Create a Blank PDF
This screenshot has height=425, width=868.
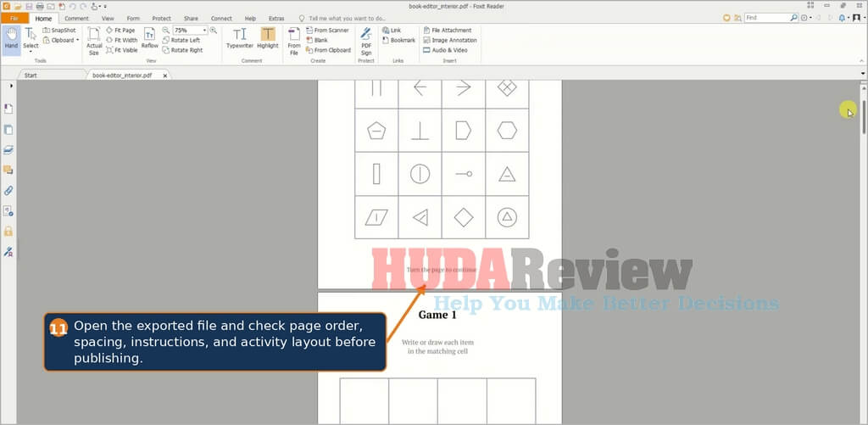point(317,40)
